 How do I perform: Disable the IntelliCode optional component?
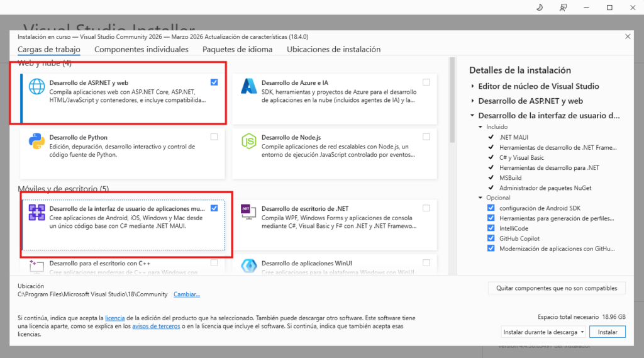491,228
